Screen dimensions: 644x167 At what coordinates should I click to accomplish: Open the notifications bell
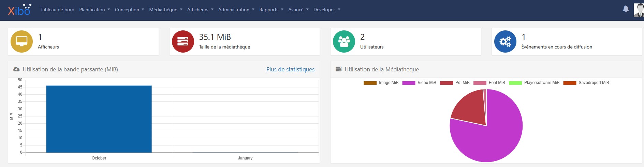tap(626, 9)
